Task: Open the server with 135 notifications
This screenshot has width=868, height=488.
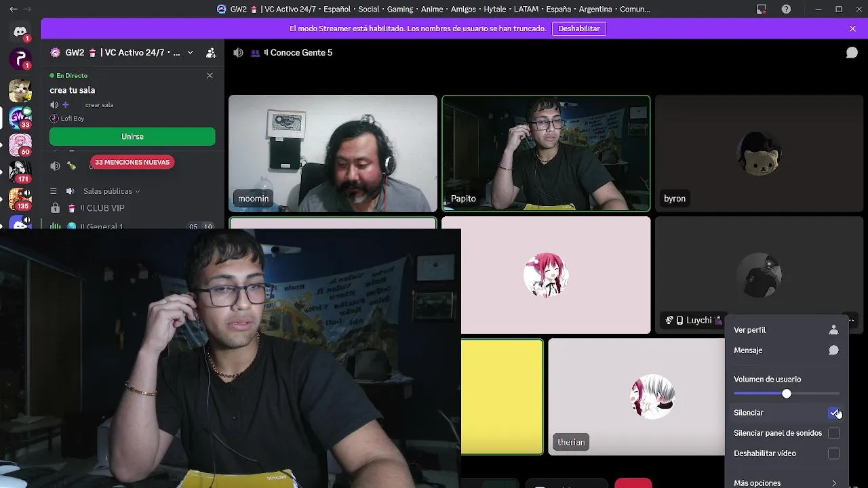Action: [20, 199]
